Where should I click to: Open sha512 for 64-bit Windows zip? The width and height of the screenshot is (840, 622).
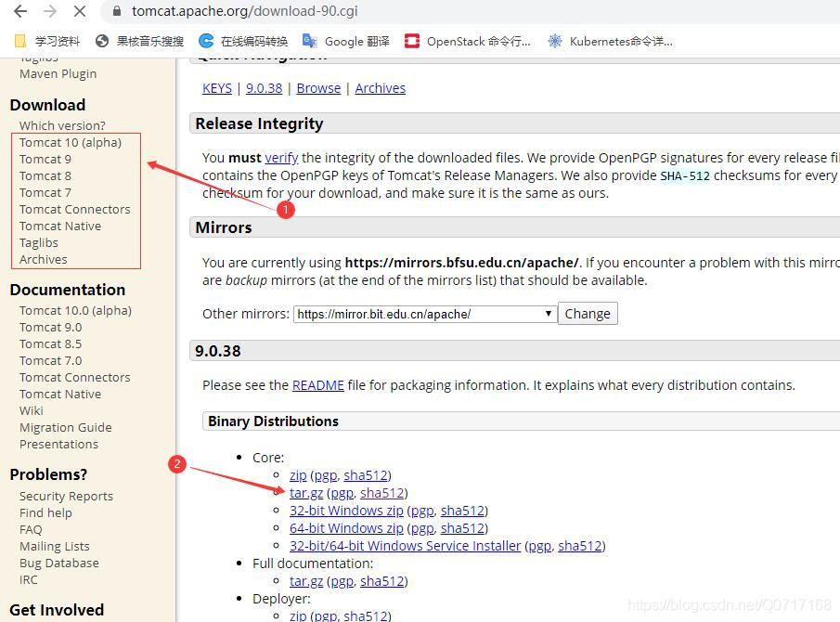[462, 529]
